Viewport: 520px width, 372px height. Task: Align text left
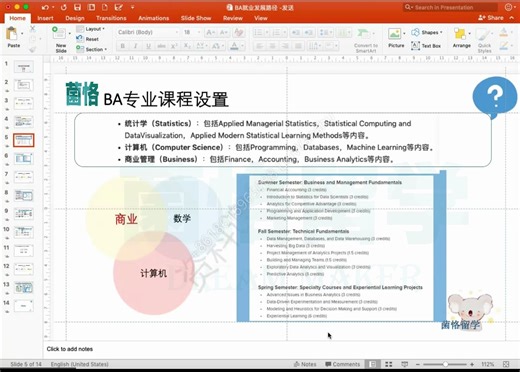click(259, 46)
